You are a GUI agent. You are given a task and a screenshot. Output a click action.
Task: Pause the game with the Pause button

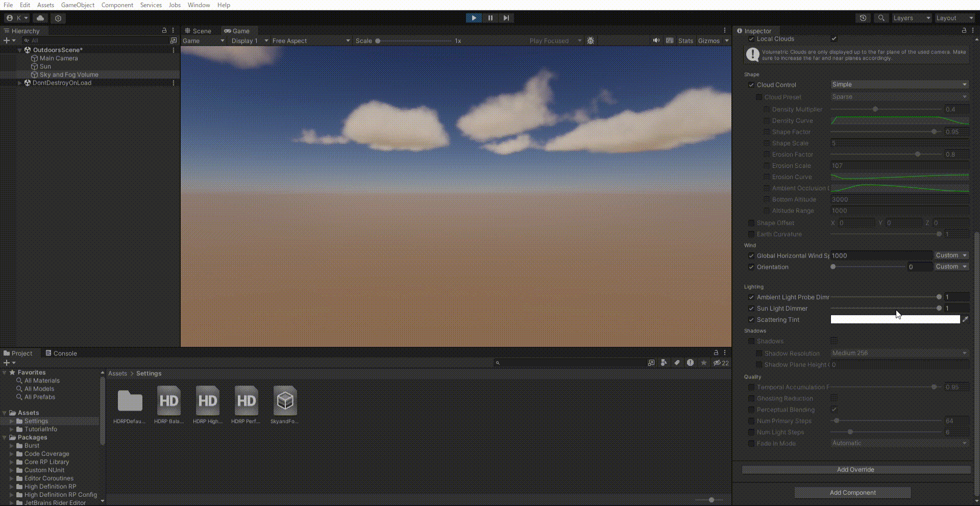[490, 18]
